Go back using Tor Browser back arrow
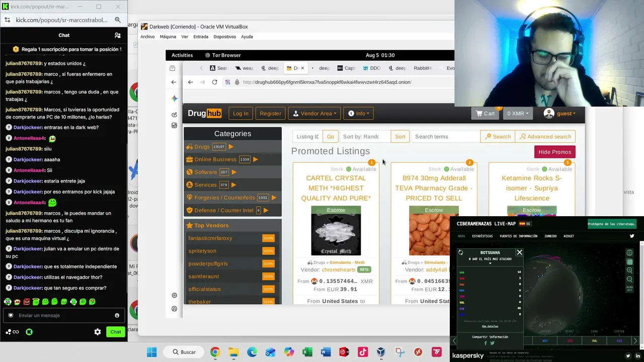Screen dimensions: 644x362 pyautogui.click(x=190, y=82)
